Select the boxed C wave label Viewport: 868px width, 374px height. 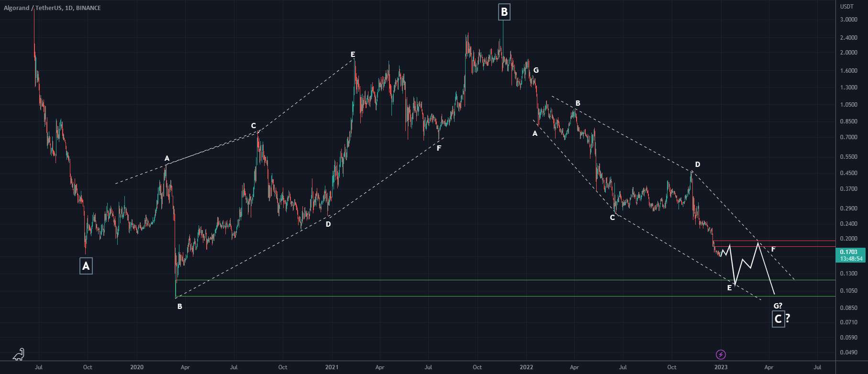coord(778,319)
